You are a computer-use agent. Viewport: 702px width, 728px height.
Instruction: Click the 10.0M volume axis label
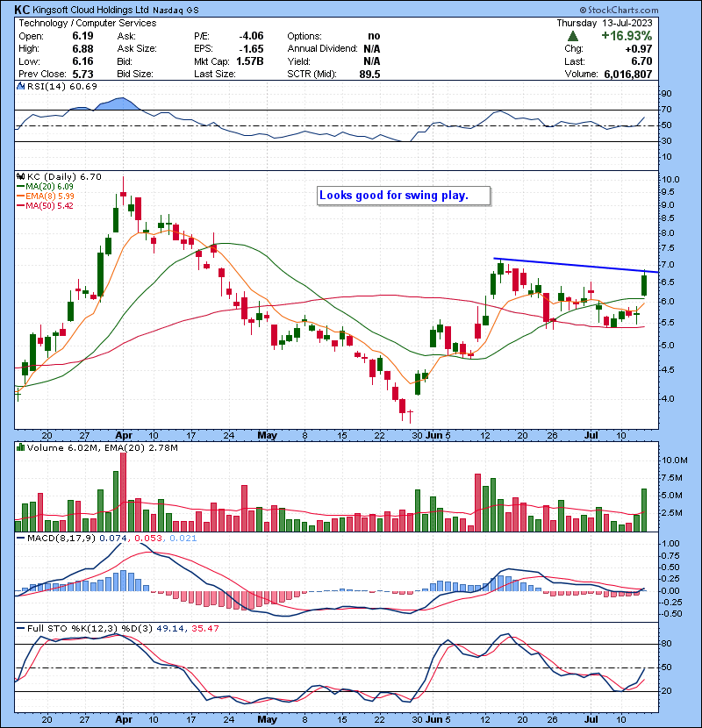click(x=674, y=460)
